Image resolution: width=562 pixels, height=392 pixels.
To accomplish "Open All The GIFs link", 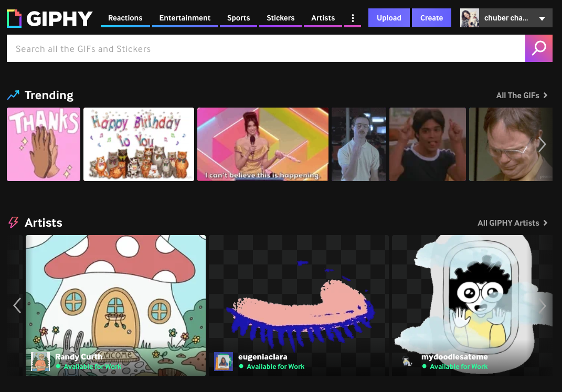I will coord(522,96).
